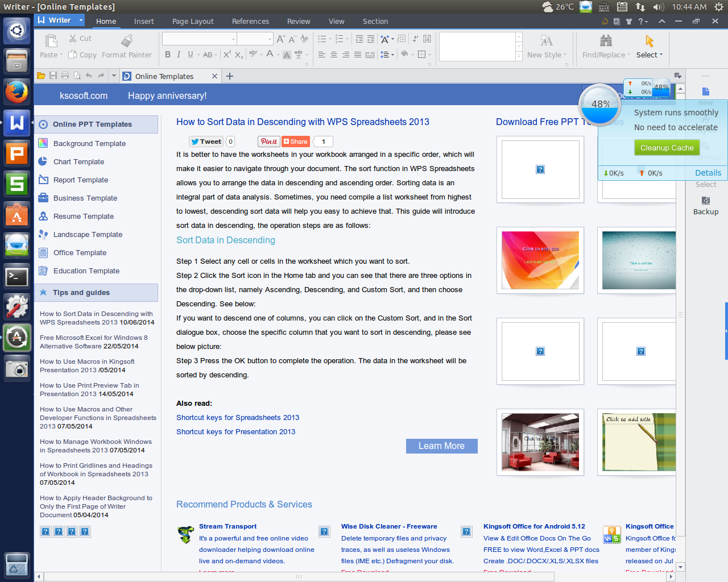The width and height of the screenshot is (728, 582).
Task: Click the Cut scissors icon
Action: pos(73,38)
